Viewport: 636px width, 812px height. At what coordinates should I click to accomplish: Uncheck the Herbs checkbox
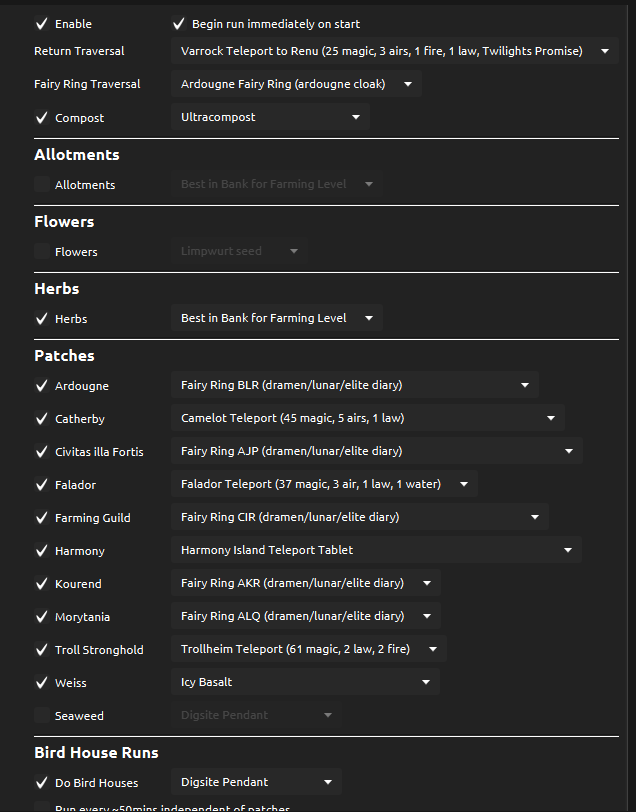tap(41, 319)
